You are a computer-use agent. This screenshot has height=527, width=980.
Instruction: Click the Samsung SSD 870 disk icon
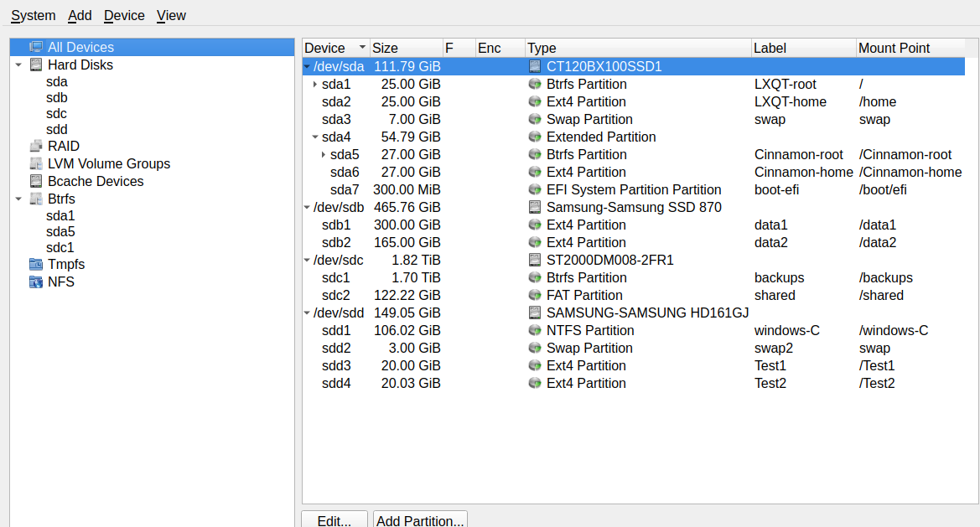point(535,207)
